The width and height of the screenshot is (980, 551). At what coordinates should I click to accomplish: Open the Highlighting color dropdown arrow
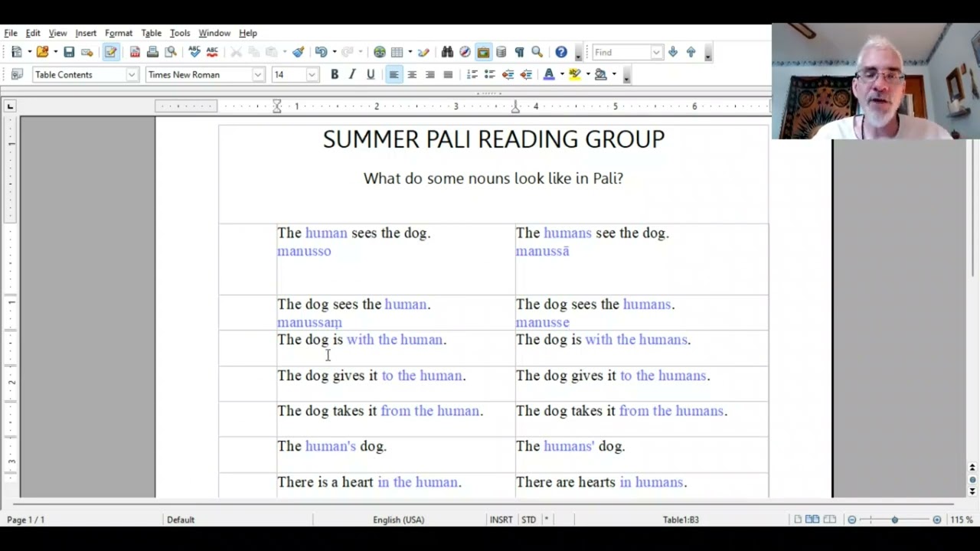588,74
